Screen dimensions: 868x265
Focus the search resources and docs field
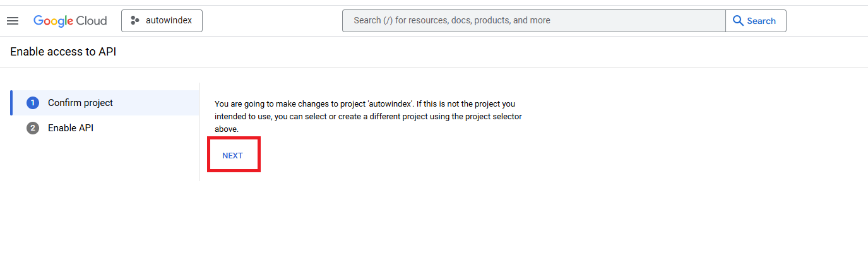click(x=534, y=21)
